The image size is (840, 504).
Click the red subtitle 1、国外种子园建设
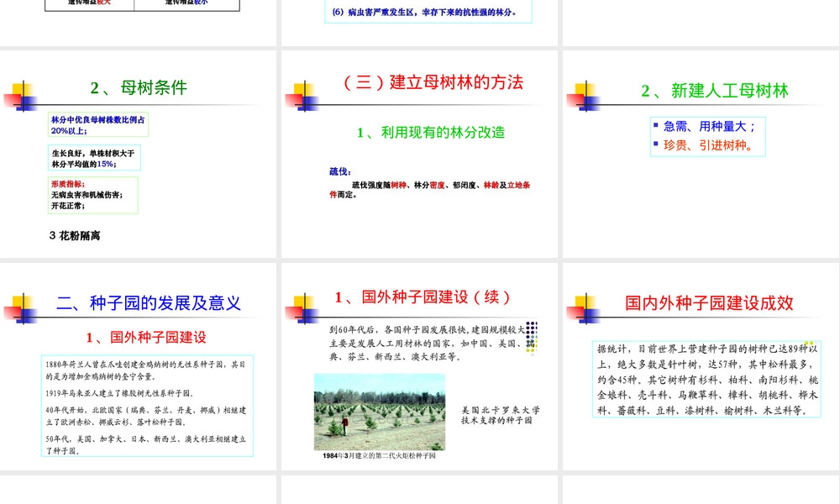click(x=145, y=337)
